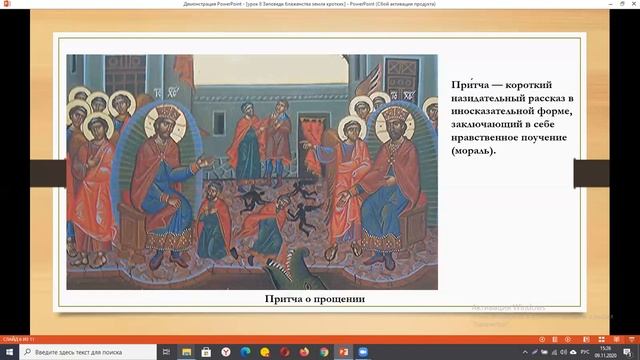The width and height of the screenshot is (640, 360).
Task: Click the icon painting on the slide
Action: [252, 172]
